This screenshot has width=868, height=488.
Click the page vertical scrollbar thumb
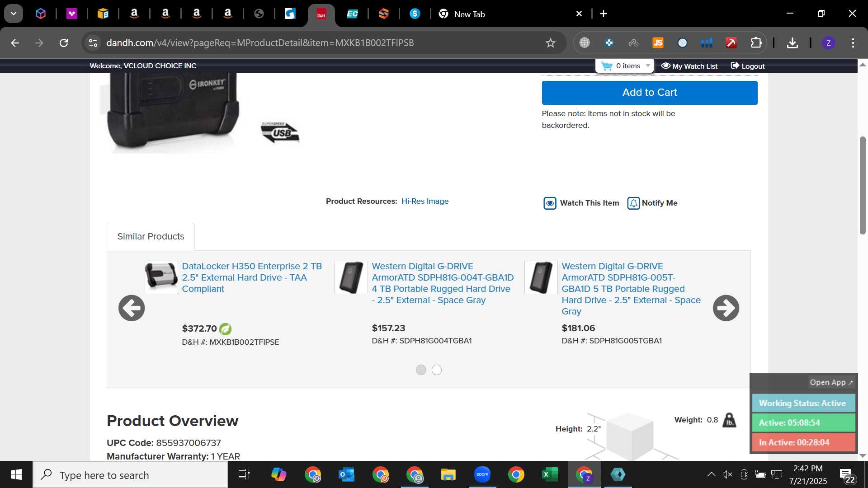[863, 185]
